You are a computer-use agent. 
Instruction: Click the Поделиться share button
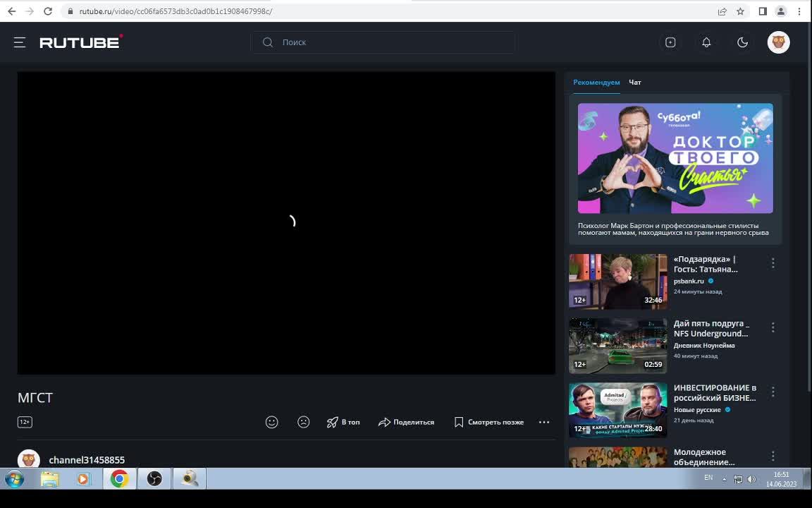point(406,422)
